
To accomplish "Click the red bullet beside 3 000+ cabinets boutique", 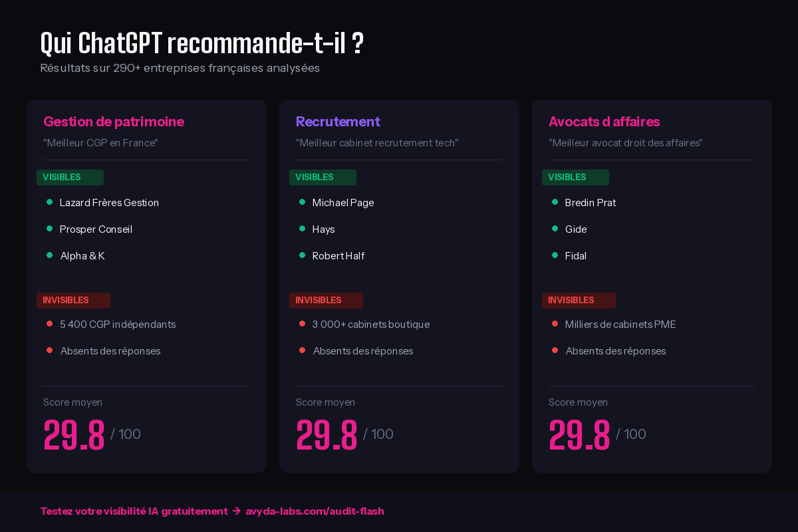I will 302,323.
